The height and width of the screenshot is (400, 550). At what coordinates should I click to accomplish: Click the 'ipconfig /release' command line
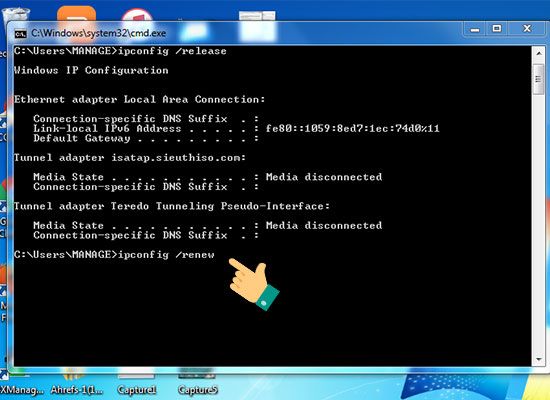(120, 51)
